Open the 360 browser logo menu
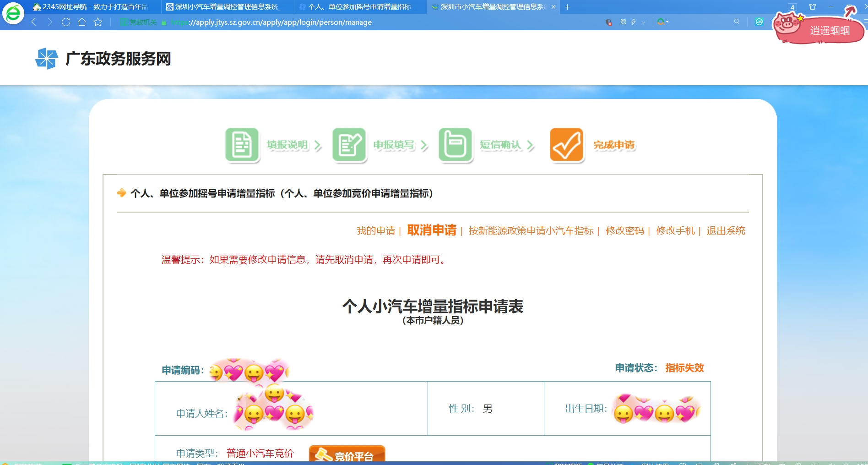The width and height of the screenshot is (868, 465). (x=13, y=13)
